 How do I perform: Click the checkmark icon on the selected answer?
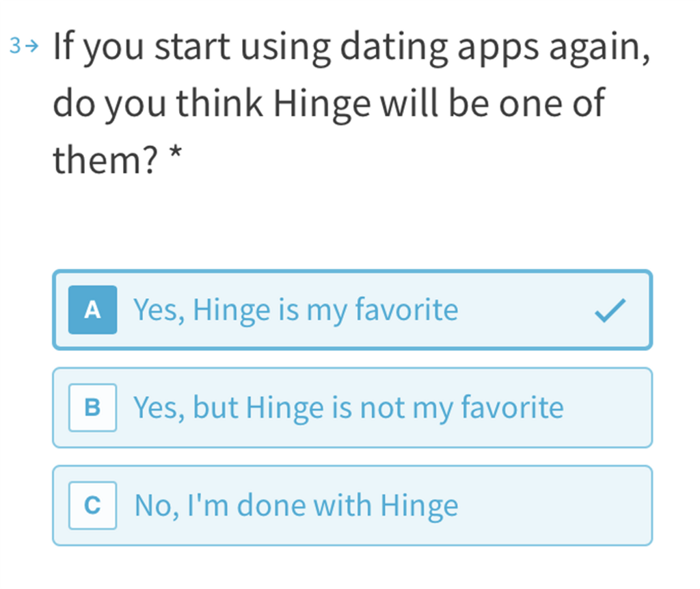[x=610, y=310]
